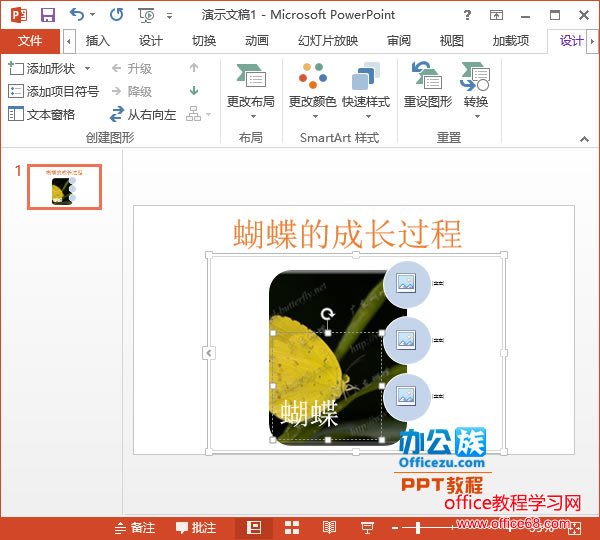Click the Redo icon in title bar

point(116,15)
